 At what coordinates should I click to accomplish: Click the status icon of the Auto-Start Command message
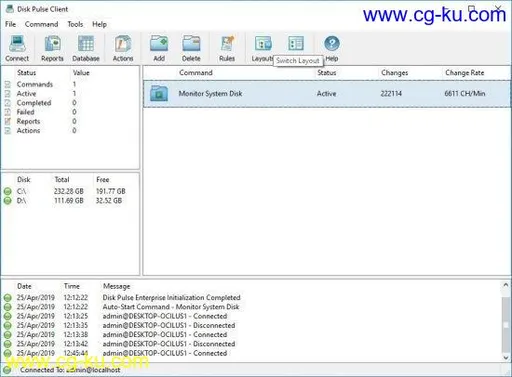(7, 307)
